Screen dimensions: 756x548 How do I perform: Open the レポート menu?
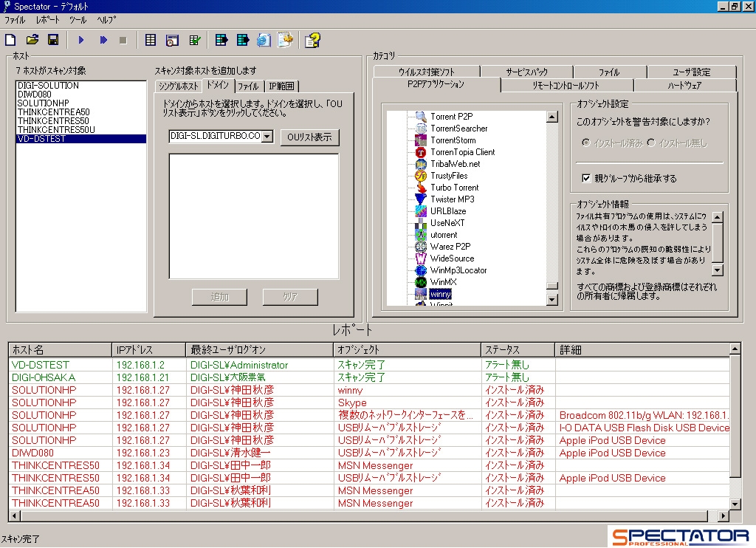pos(47,20)
